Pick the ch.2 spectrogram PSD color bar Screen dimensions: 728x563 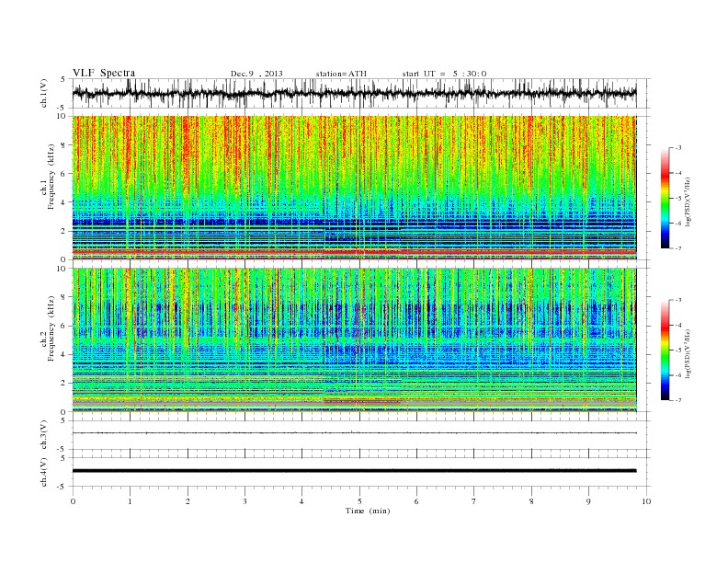click(x=665, y=350)
